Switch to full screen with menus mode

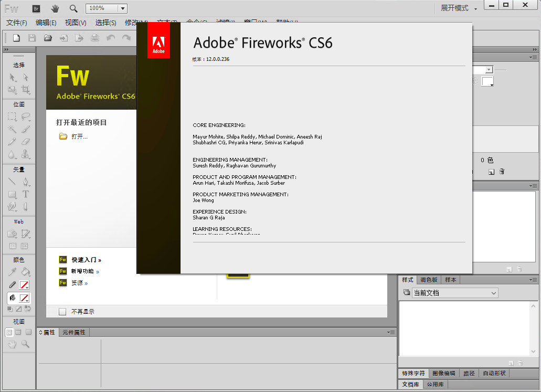18,332
